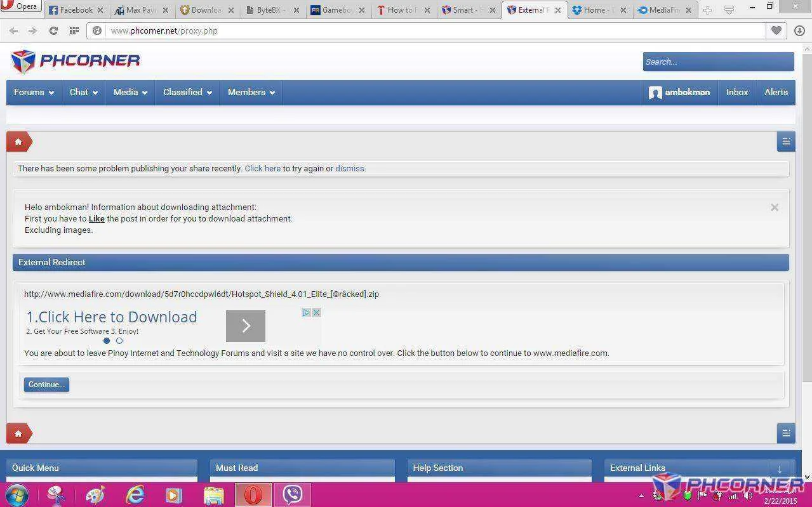Viewport: 812px width, 507px height.
Task: Open Viber from the taskbar
Action: (x=292, y=495)
